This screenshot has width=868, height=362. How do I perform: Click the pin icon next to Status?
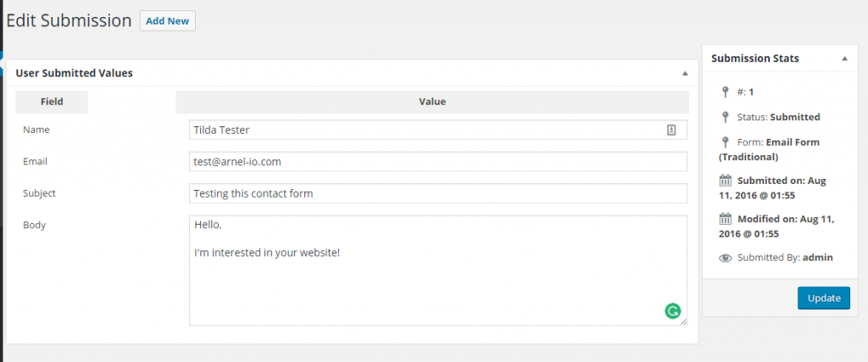coord(725,117)
